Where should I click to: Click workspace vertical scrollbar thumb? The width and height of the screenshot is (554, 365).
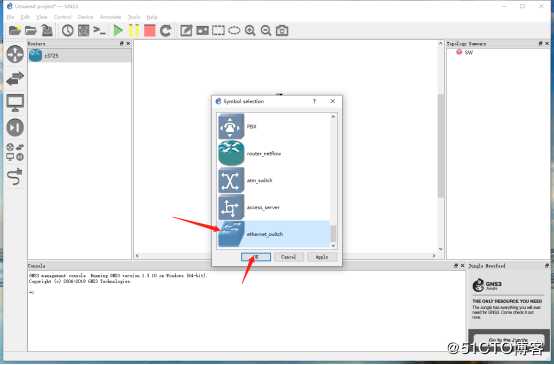pyautogui.click(x=441, y=145)
